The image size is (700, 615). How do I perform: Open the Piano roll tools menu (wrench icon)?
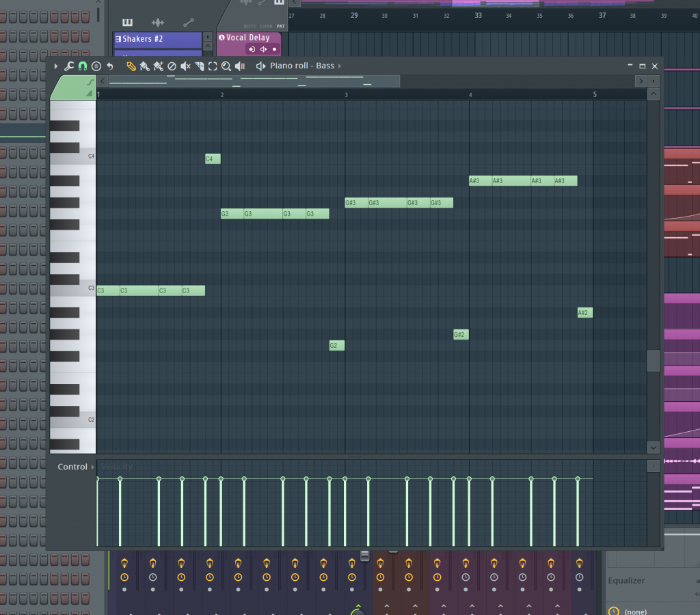point(69,66)
